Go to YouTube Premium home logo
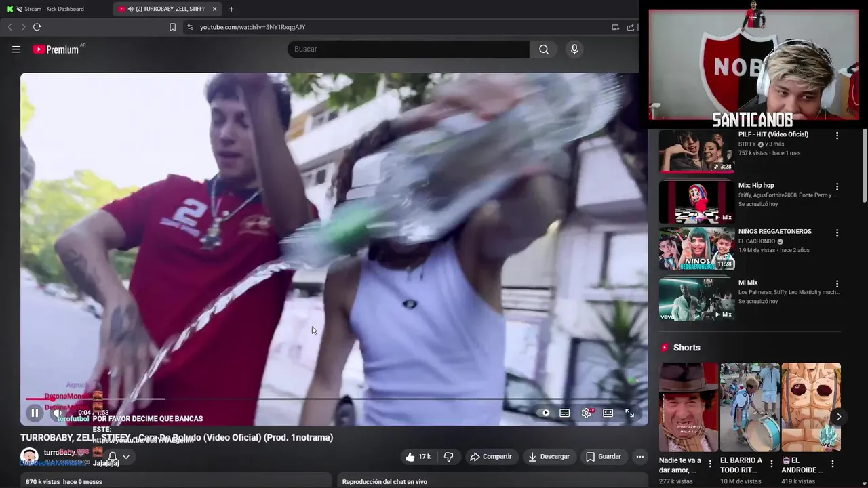The image size is (868, 488). [x=56, y=49]
